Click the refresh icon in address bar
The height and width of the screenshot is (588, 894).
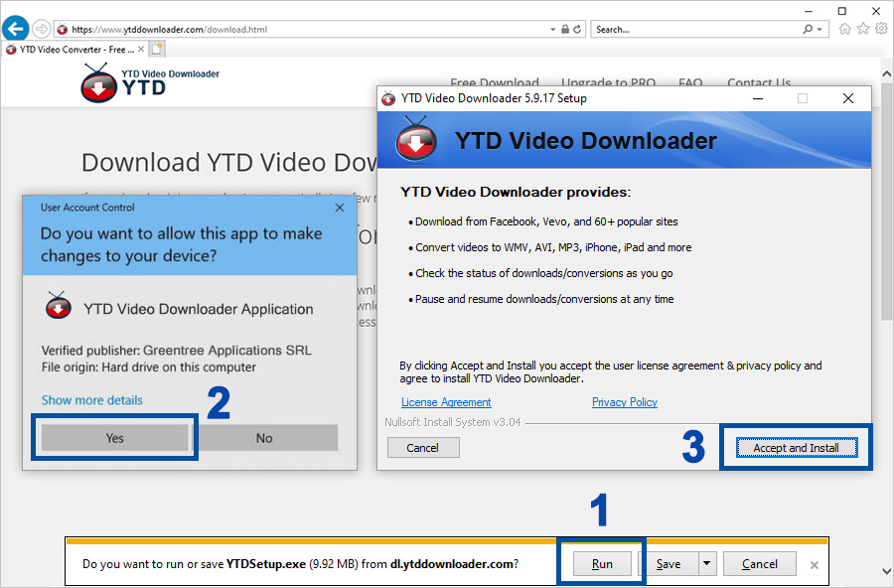[x=577, y=29]
